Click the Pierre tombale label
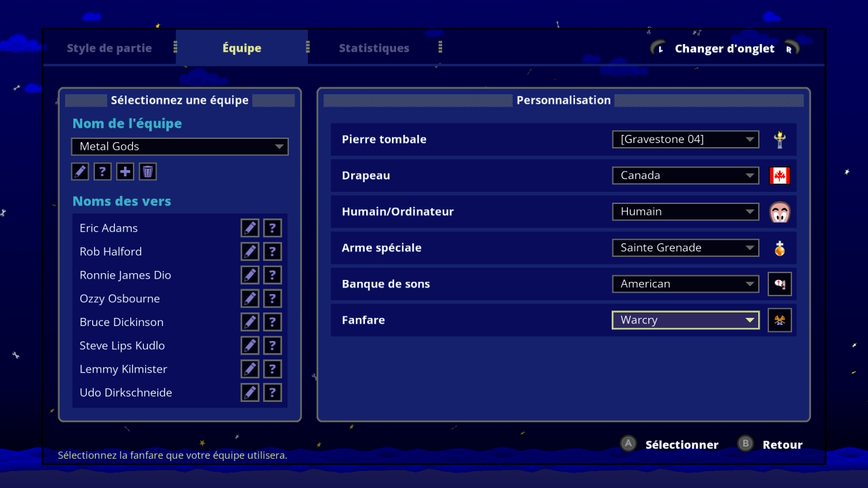Screen dimensions: 868x488 pyautogui.click(x=384, y=139)
